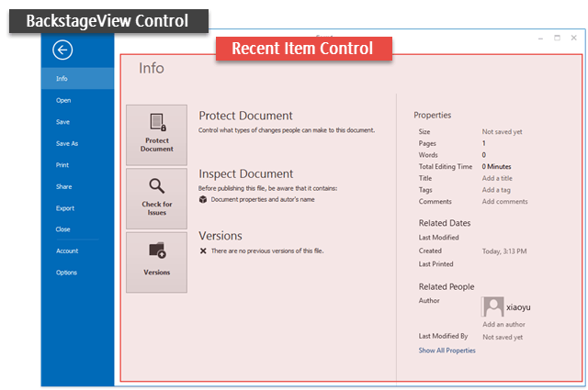Image resolution: width=588 pixels, height=390 pixels.
Task: Click the 'Today, 3:13 PM' created value
Action: tap(504, 251)
